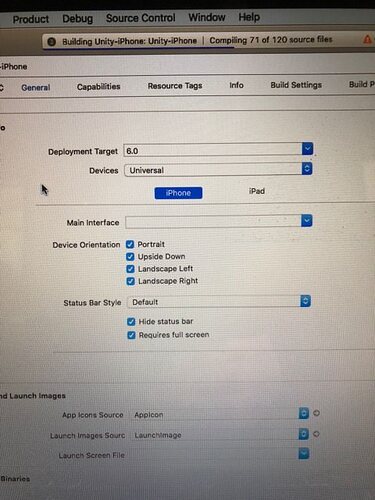Screen dimensions: 375x500
Task: Toggle the Requires full screen checkbox
Action: tap(131, 335)
